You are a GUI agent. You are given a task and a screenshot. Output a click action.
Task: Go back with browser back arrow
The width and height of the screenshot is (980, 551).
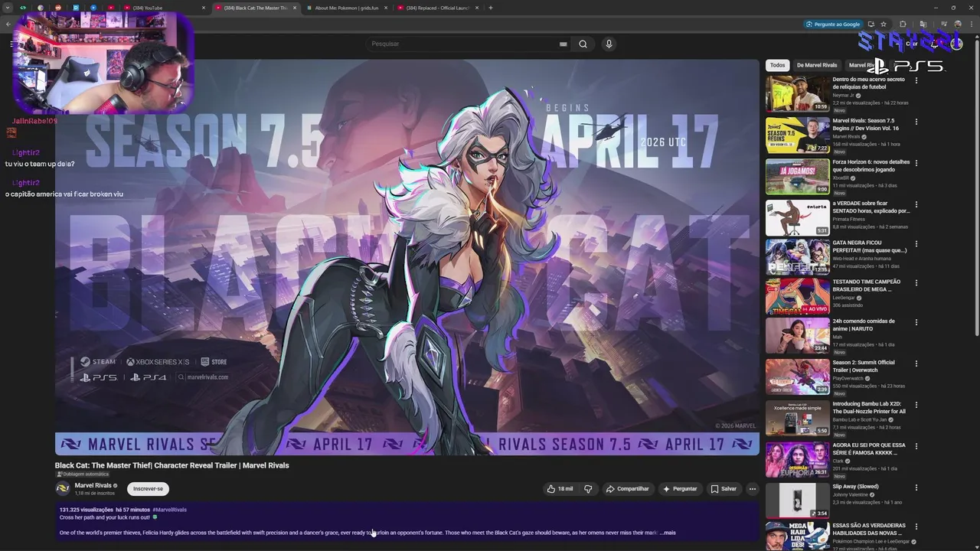8,24
